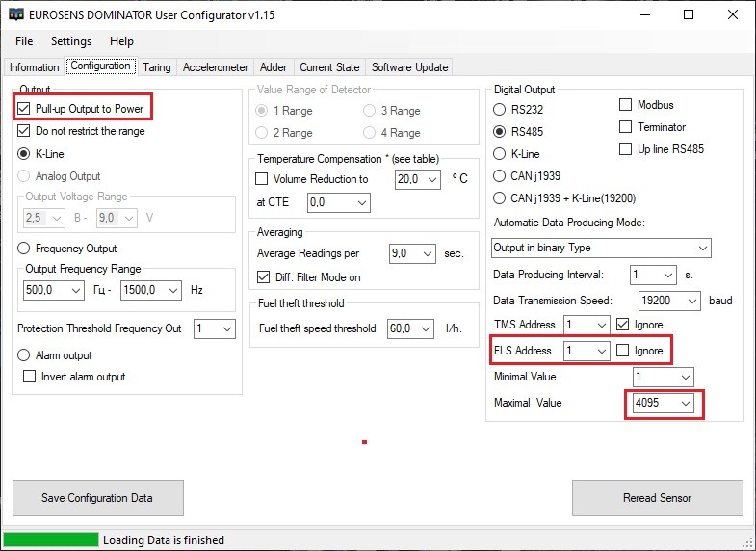
Task: Click the window resize grip in status bar
Action: tap(748, 543)
